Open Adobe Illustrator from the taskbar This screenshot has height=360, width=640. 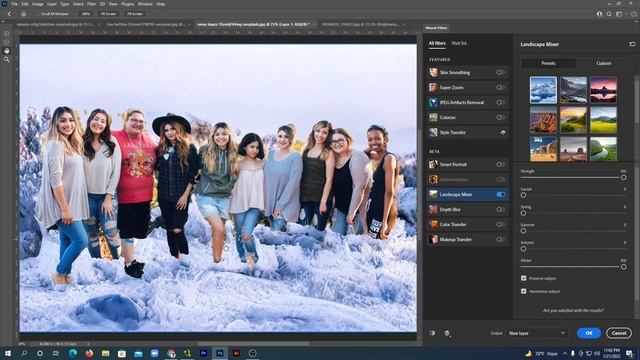pos(236,353)
